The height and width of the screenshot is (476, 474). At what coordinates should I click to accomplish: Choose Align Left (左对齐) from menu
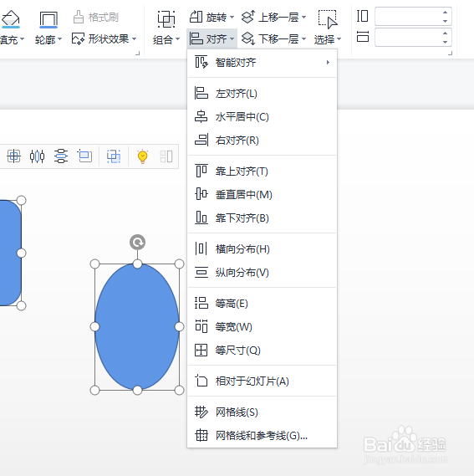(262, 94)
